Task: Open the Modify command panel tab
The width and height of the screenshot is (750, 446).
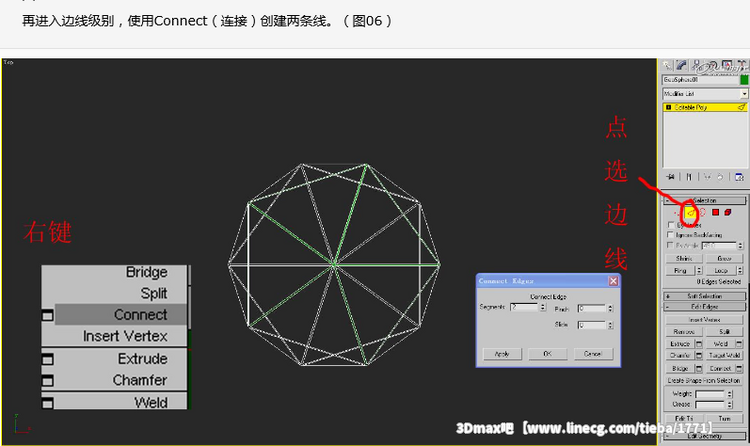Action: [x=681, y=66]
